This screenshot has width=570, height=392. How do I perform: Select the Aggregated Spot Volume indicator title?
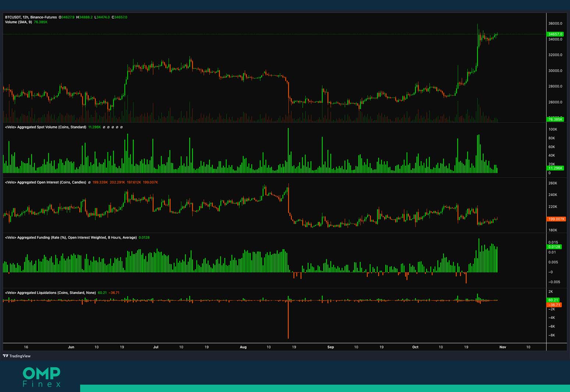[x=46, y=127]
